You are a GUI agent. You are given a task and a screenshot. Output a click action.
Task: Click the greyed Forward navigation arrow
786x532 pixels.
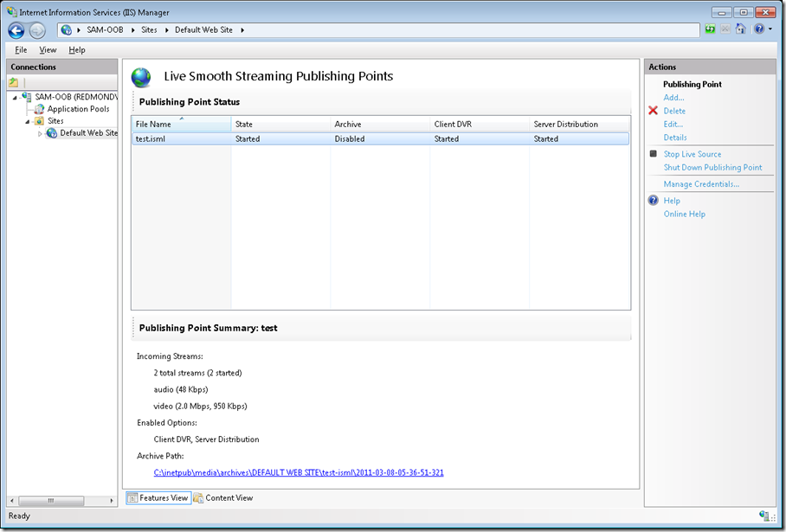point(37,30)
